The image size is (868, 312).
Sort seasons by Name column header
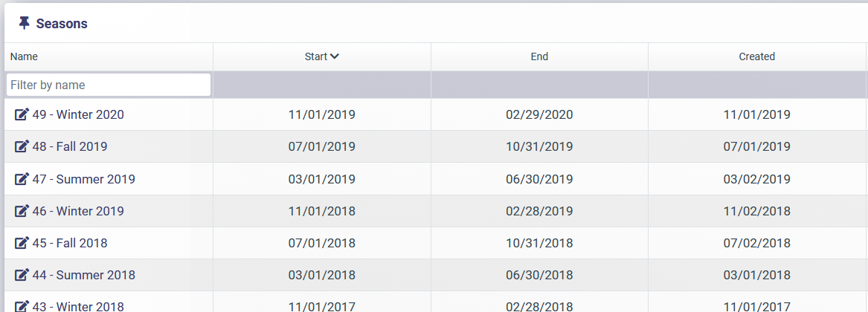coord(24,56)
